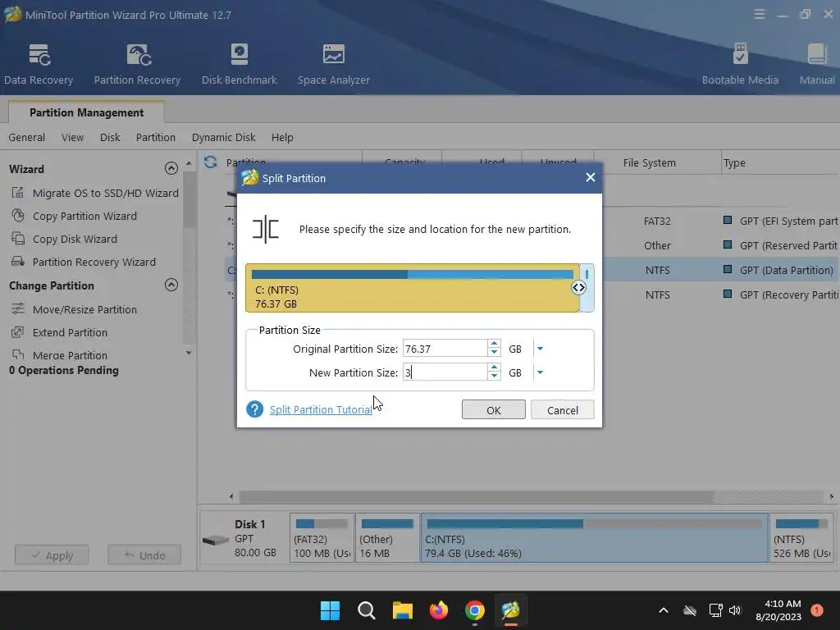
Task: Show hidden system tray icons
Action: (663, 610)
